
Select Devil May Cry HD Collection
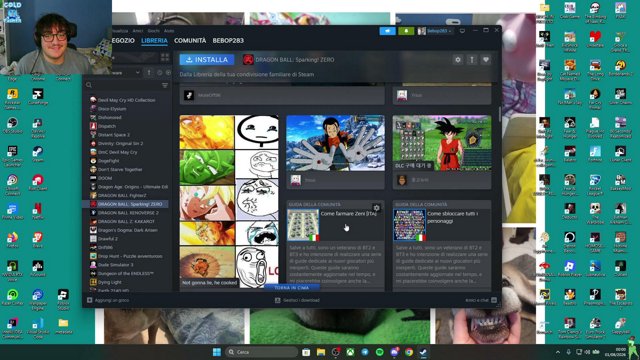click(127, 100)
